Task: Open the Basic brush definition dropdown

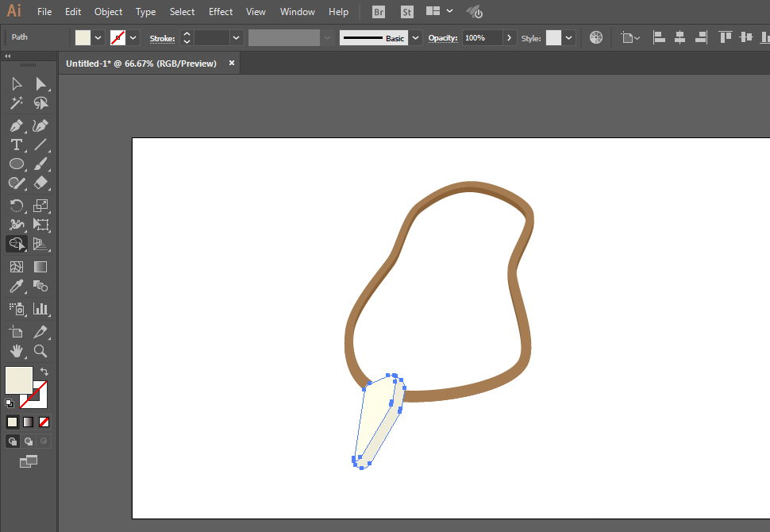Action: pyautogui.click(x=415, y=38)
